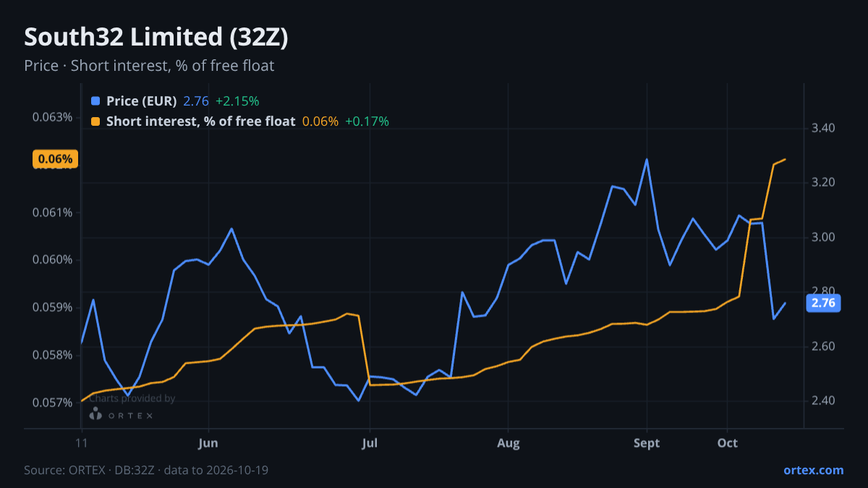The width and height of the screenshot is (868, 488).
Task: Click the 2.80 right axis label
Action: pyautogui.click(x=824, y=292)
